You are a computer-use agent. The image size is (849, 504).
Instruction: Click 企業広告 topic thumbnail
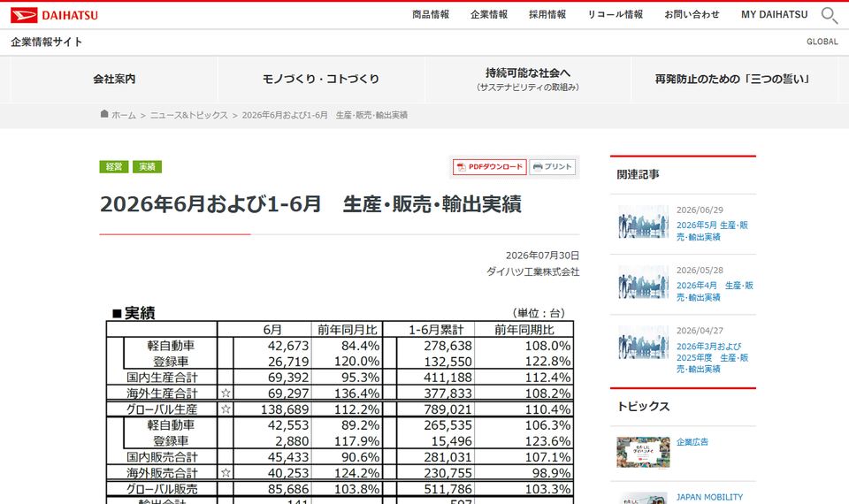[x=643, y=453]
